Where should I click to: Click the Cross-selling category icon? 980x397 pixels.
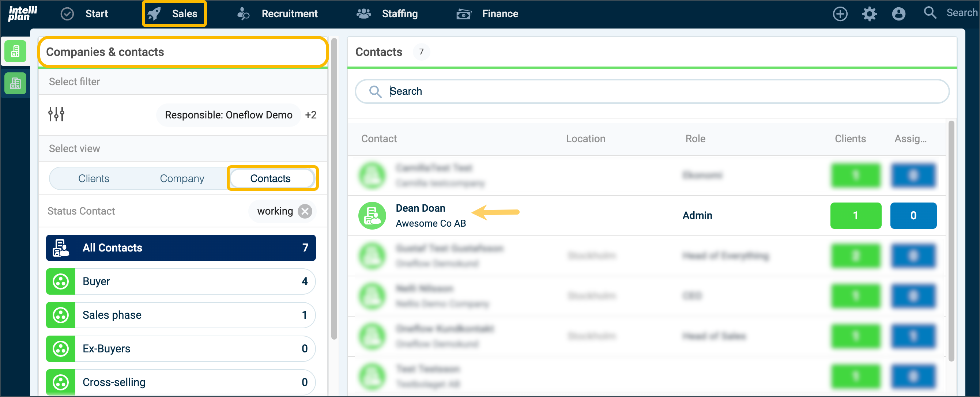click(x=60, y=382)
